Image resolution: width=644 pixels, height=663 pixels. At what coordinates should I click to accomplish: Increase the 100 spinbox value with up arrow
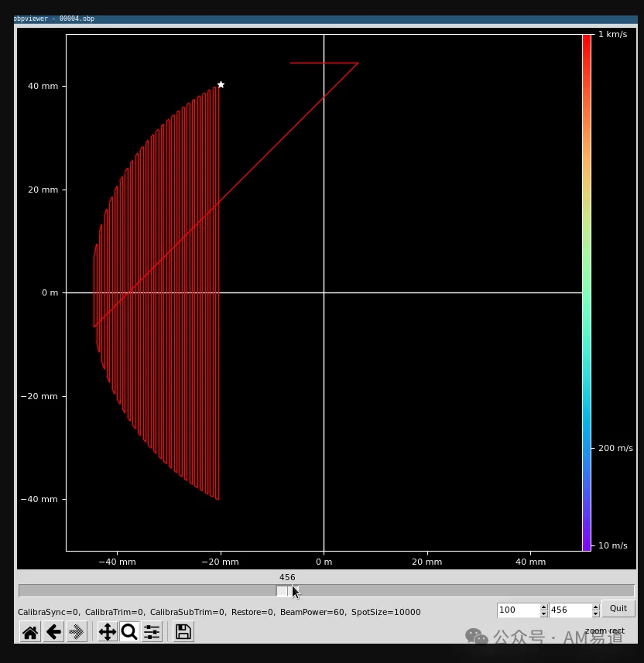[x=543, y=607]
